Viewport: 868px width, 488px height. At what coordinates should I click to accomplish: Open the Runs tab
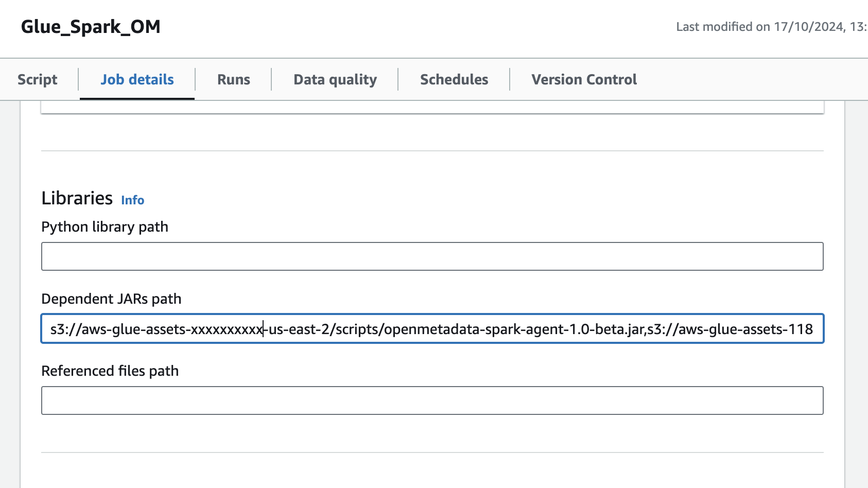(x=233, y=79)
